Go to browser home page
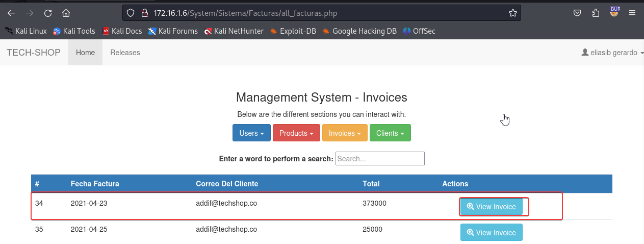Viewport: 644px width, 244px height. (x=66, y=13)
